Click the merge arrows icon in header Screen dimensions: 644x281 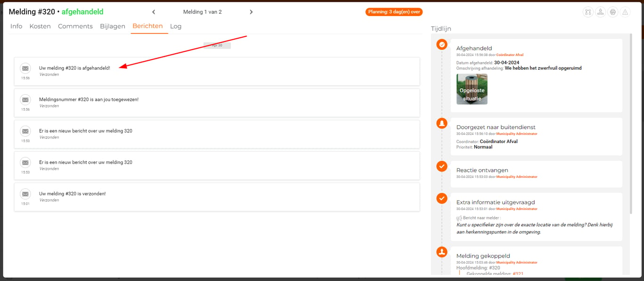click(600, 12)
